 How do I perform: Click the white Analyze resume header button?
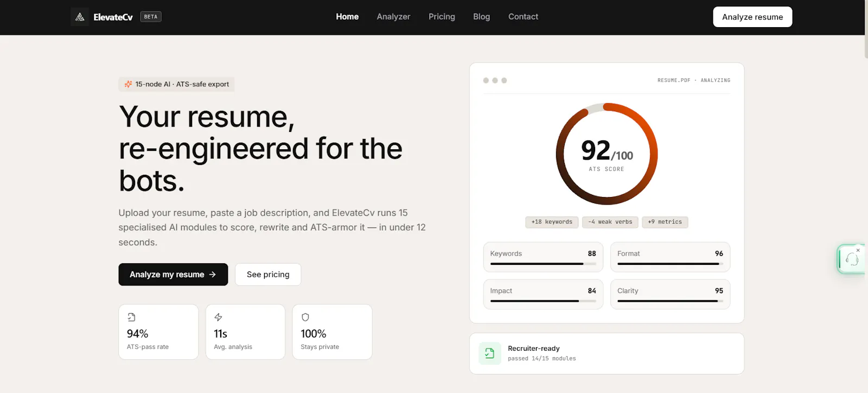[x=752, y=17]
